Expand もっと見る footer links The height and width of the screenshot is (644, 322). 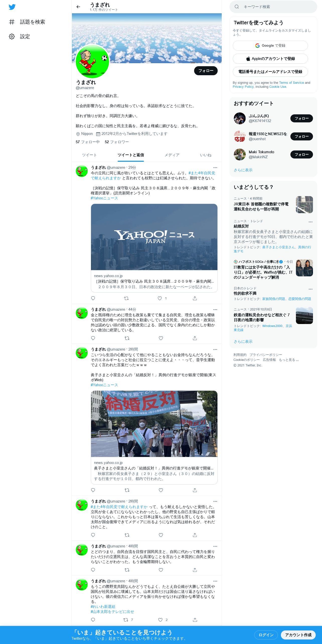289,360
